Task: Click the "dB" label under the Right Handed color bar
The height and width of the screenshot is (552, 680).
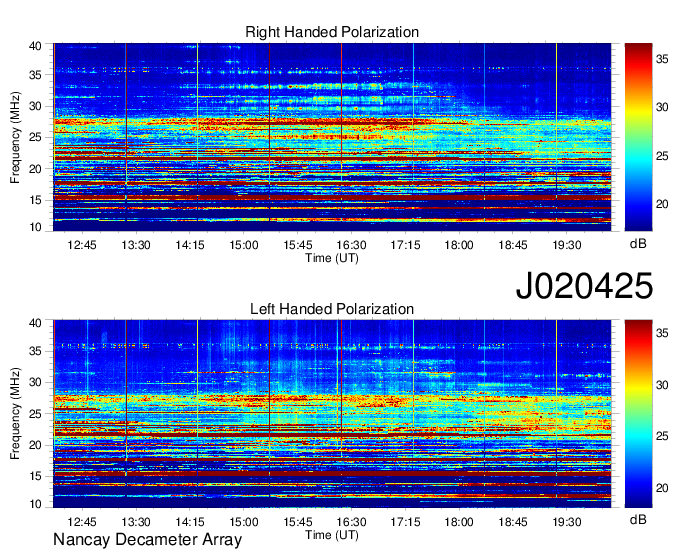Action: (x=638, y=244)
